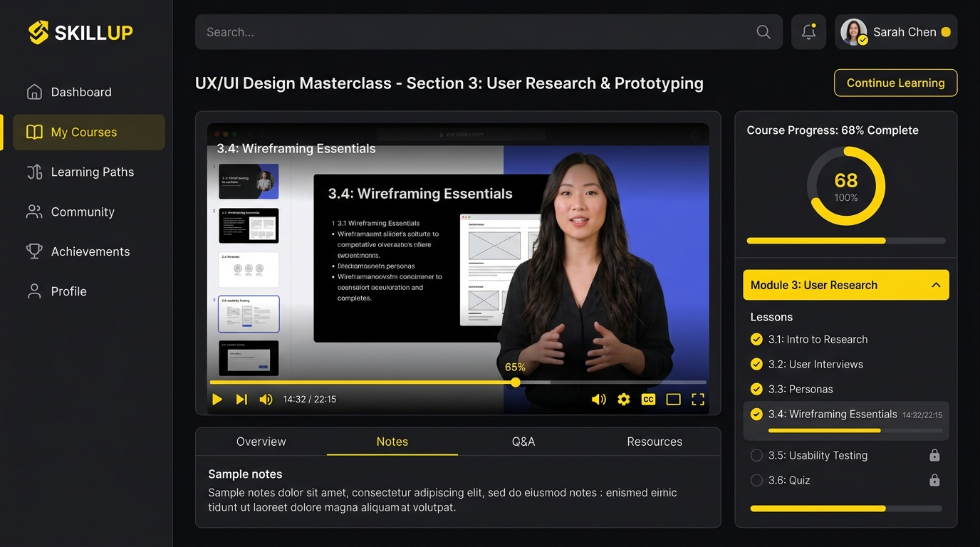Click the video progress bar handle
Screen dimensions: 980x547
coord(516,382)
